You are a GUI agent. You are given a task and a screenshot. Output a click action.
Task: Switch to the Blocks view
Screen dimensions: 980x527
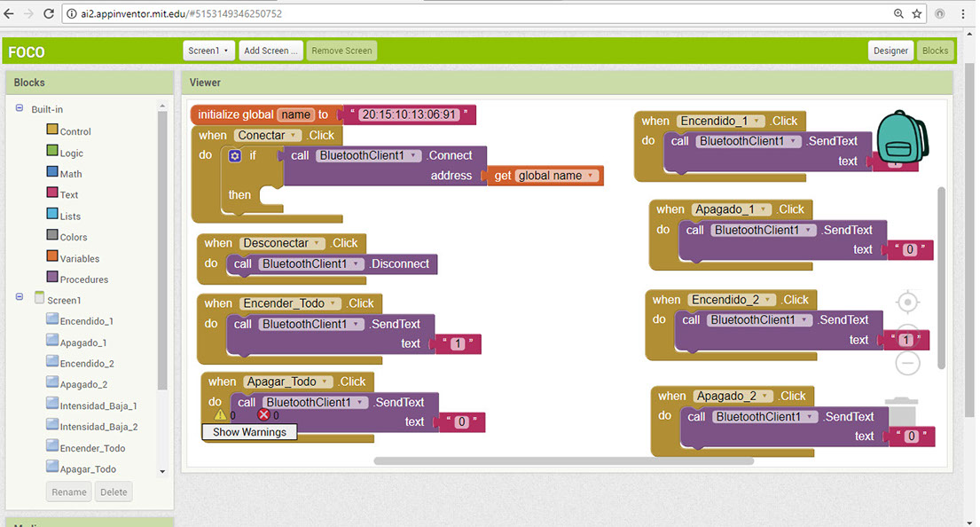click(x=935, y=51)
